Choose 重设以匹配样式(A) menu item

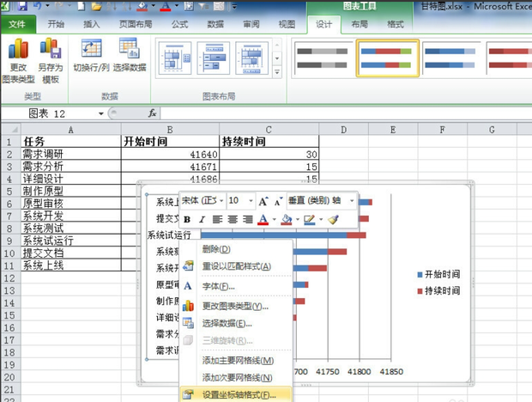pyautogui.click(x=236, y=266)
